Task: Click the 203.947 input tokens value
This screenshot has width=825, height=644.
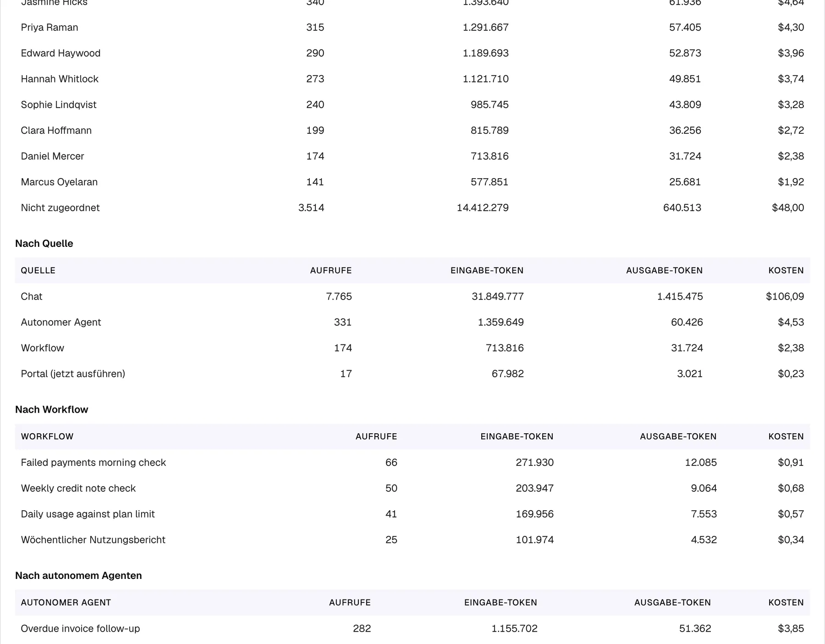Action: [534, 488]
